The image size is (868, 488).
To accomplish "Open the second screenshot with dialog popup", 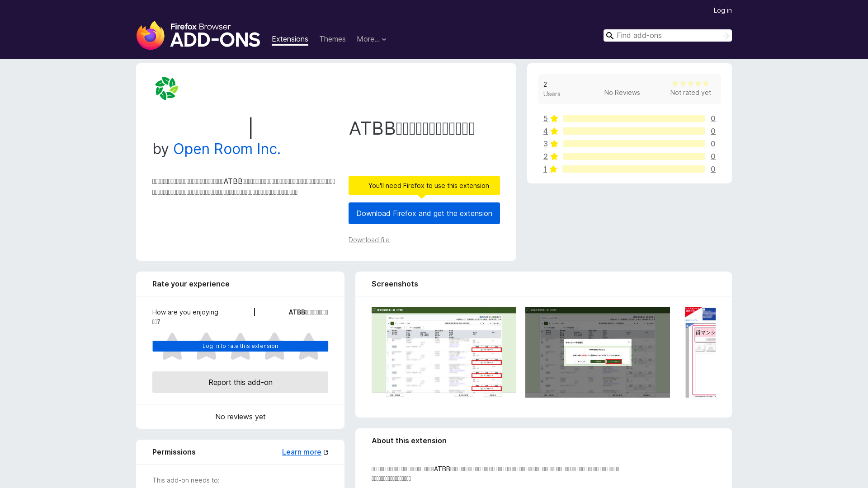I will click(x=598, y=352).
